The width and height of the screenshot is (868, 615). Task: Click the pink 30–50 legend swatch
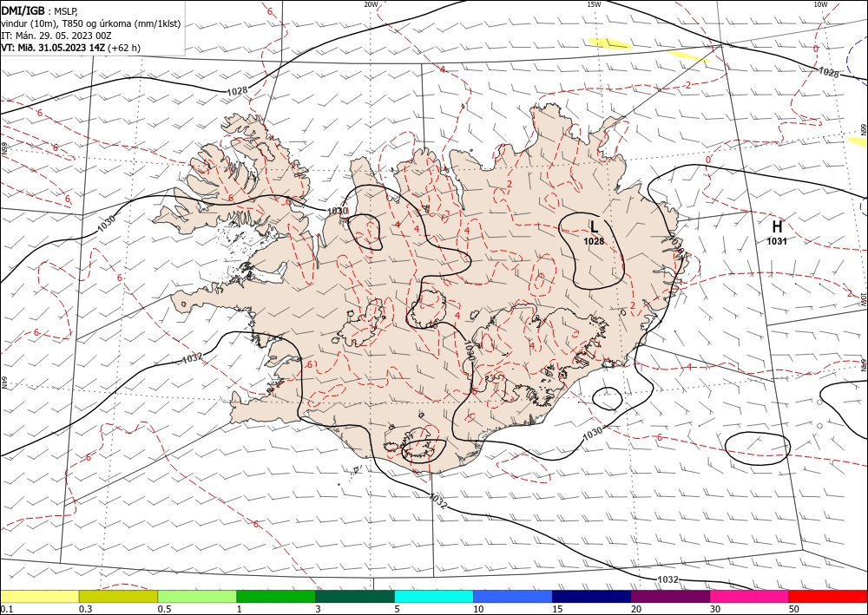[749, 596]
